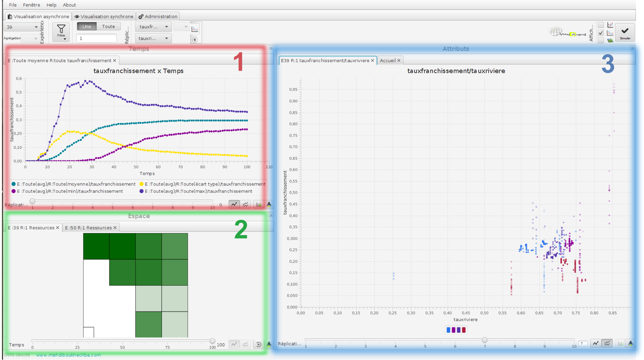
Task: Select the Toute replication option
Action: (108, 26)
